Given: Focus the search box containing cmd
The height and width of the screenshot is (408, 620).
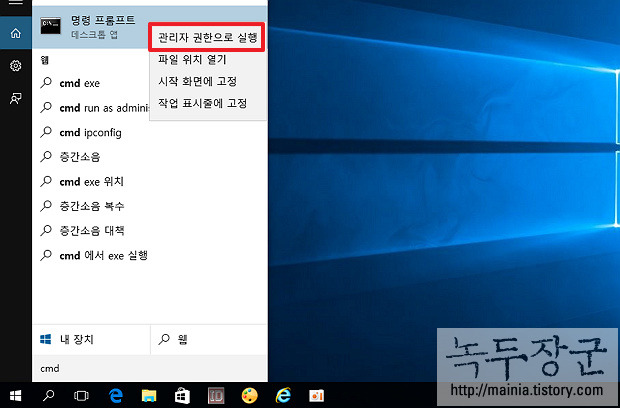Looking at the screenshot, I should 150,368.
